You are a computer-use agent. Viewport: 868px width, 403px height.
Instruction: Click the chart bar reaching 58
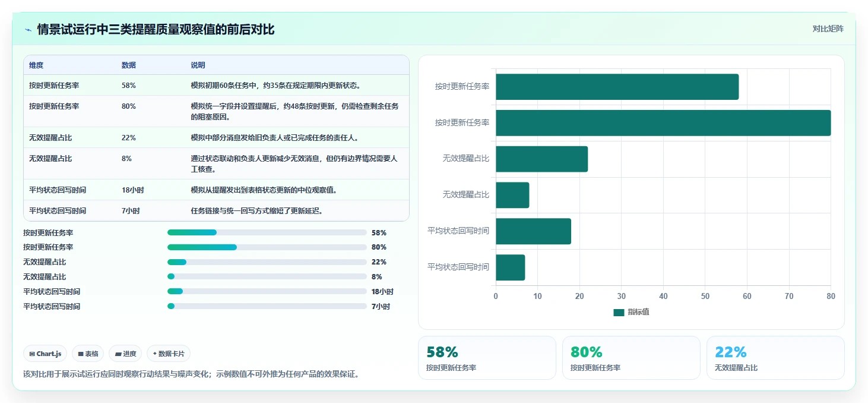click(x=617, y=87)
